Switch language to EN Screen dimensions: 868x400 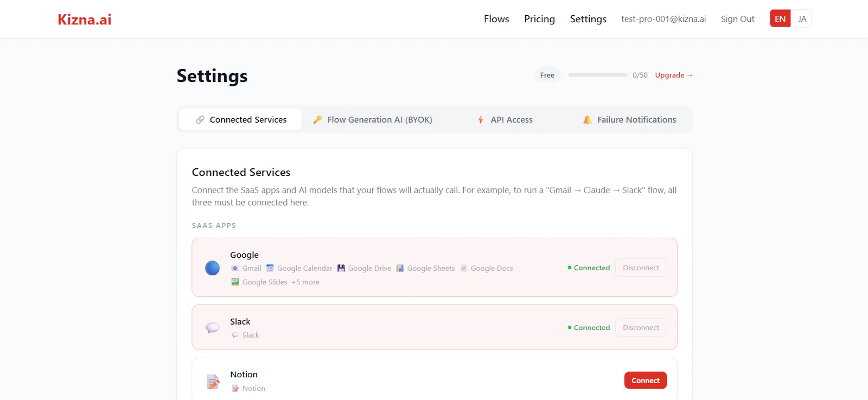click(780, 18)
